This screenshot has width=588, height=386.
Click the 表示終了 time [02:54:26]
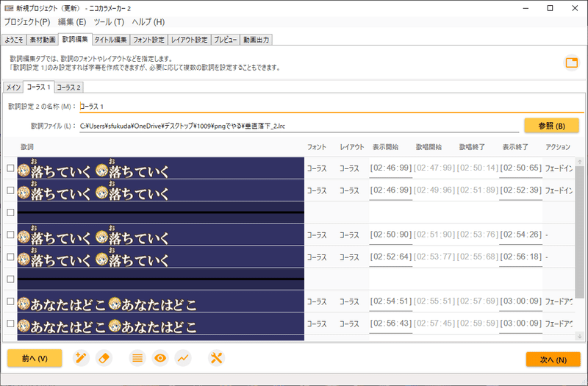point(520,235)
